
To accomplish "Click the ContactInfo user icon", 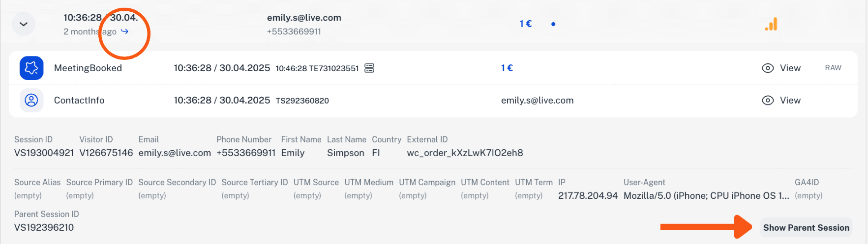I will (31, 100).
